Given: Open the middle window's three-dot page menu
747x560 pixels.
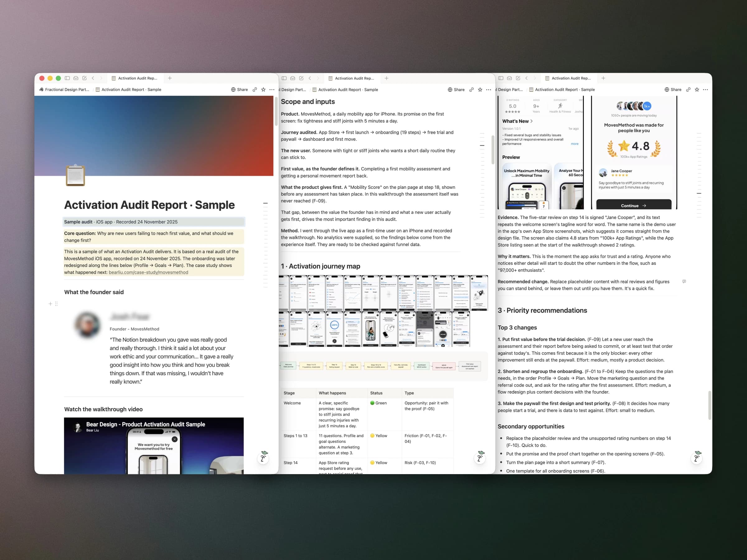Looking at the screenshot, I should point(489,90).
